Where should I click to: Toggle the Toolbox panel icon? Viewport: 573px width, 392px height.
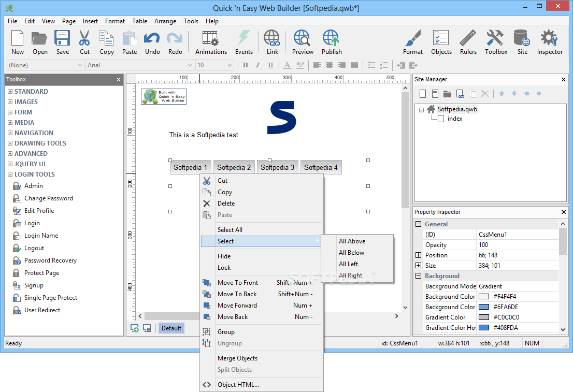click(x=496, y=42)
